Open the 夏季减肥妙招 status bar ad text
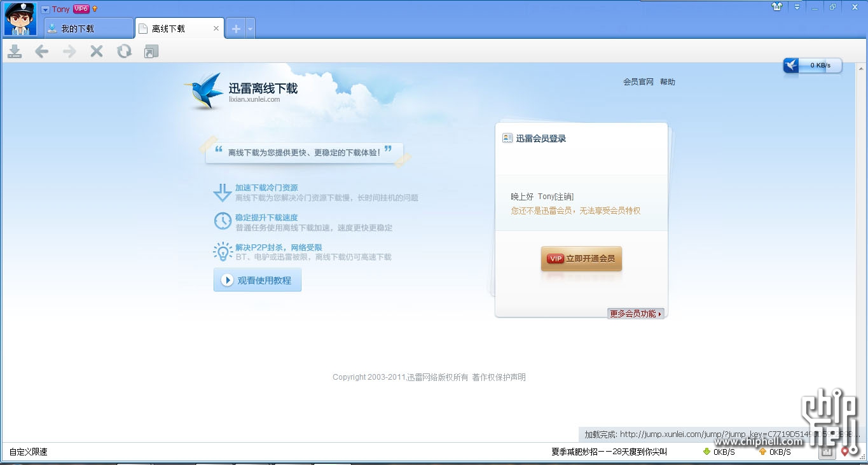The image size is (868, 465). [609, 452]
